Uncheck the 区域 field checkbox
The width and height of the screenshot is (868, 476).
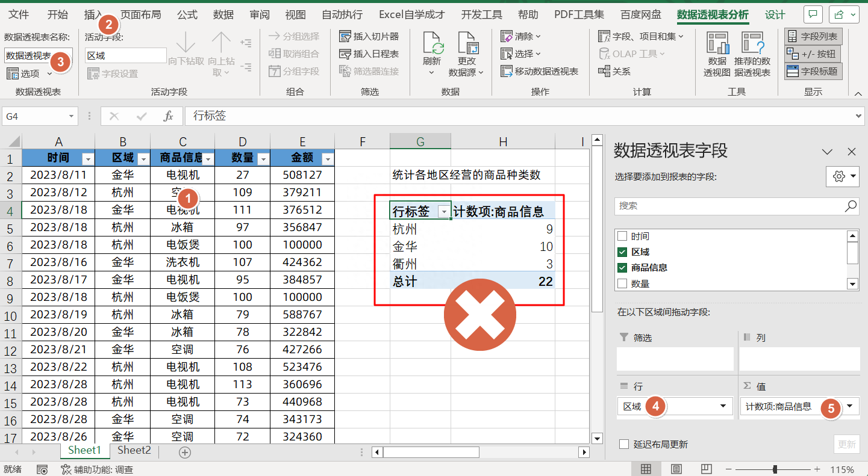click(x=622, y=252)
